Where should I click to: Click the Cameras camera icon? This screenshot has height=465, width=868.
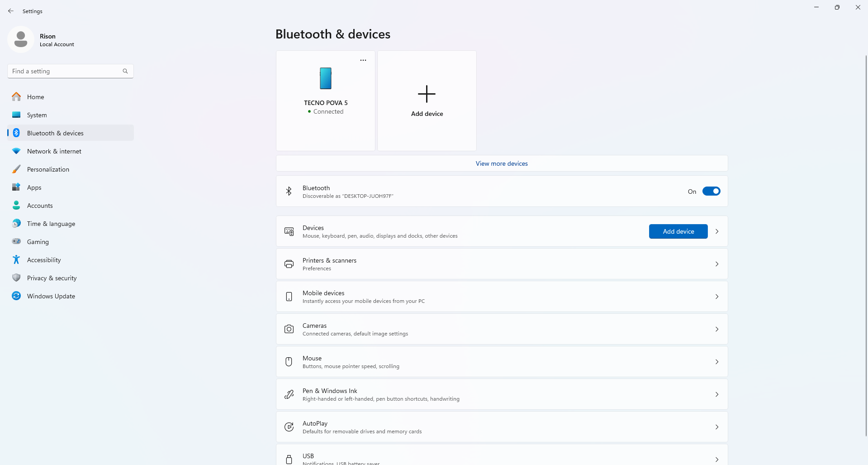(289, 329)
